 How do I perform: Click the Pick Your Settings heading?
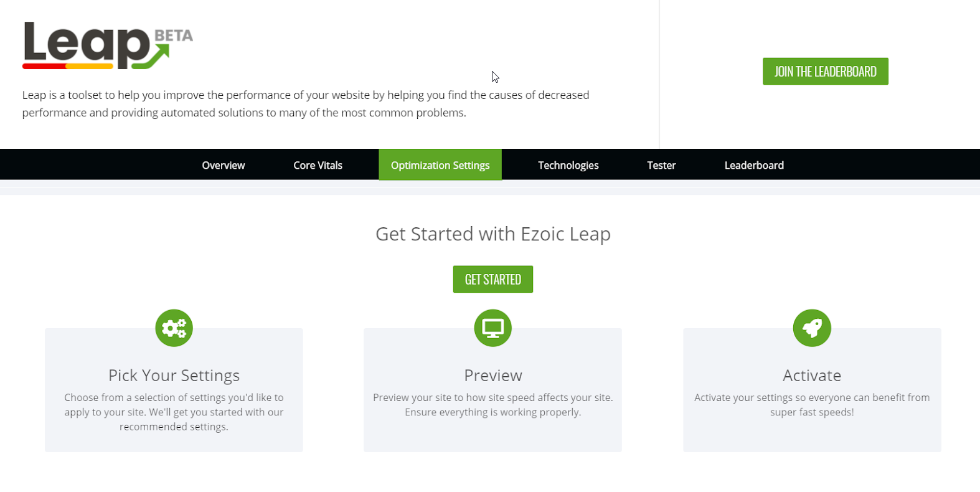pyautogui.click(x=174, y=376)
